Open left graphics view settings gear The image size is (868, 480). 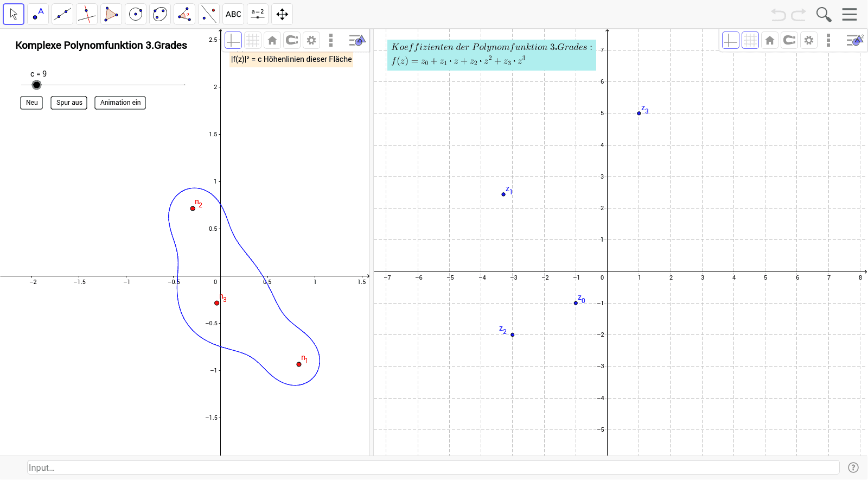[x=311, y=40]
